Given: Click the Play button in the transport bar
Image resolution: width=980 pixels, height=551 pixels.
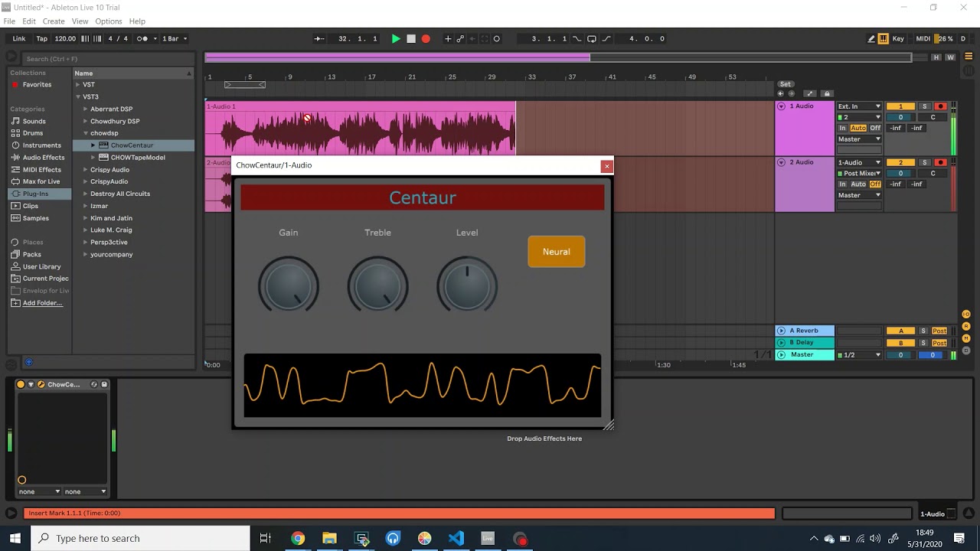Looking at the screenshot, I should (x=396, y=38).
